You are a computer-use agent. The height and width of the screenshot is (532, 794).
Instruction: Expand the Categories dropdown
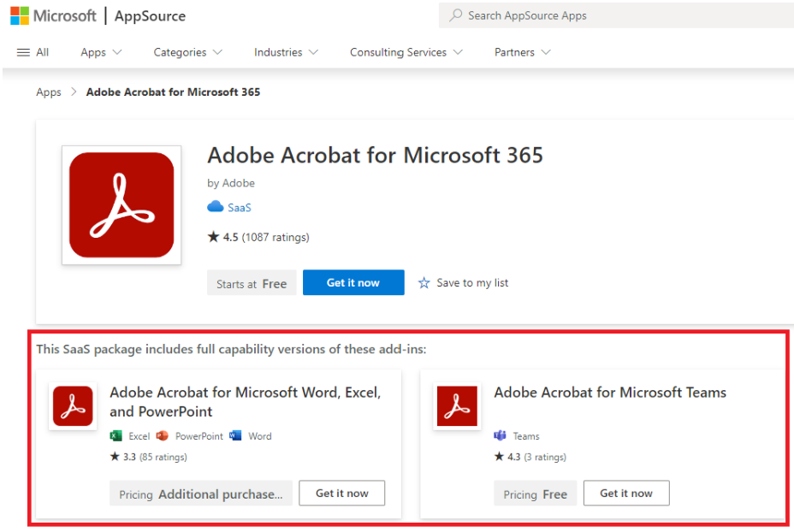tap(188, 52)
